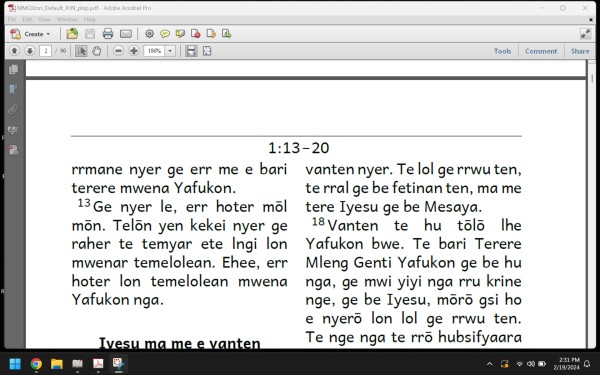600x375 pixels.
Task: Click the page header 1:13–20
Action: point(298,148)
